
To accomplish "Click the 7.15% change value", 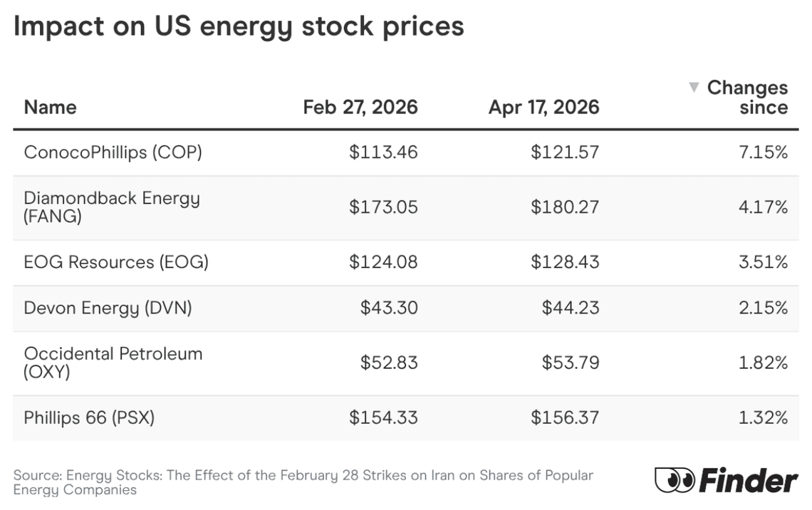I will (x=763, y=152).
